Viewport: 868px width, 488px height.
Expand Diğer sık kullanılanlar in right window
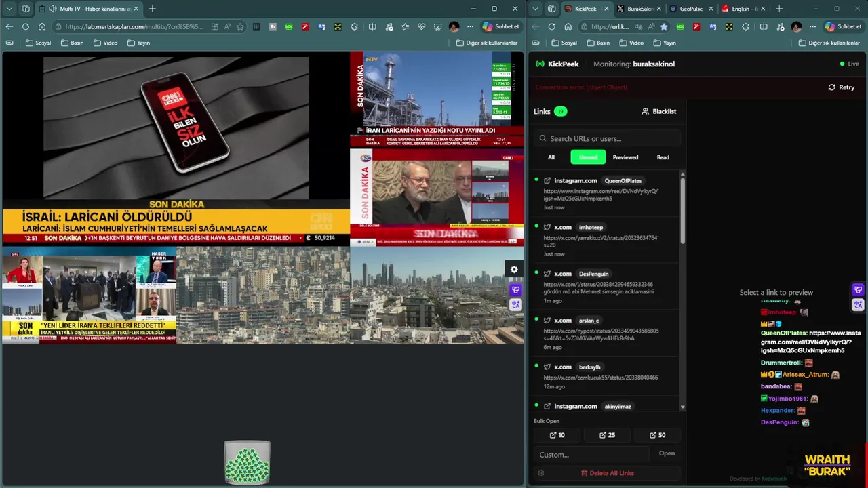coord(829,43)
